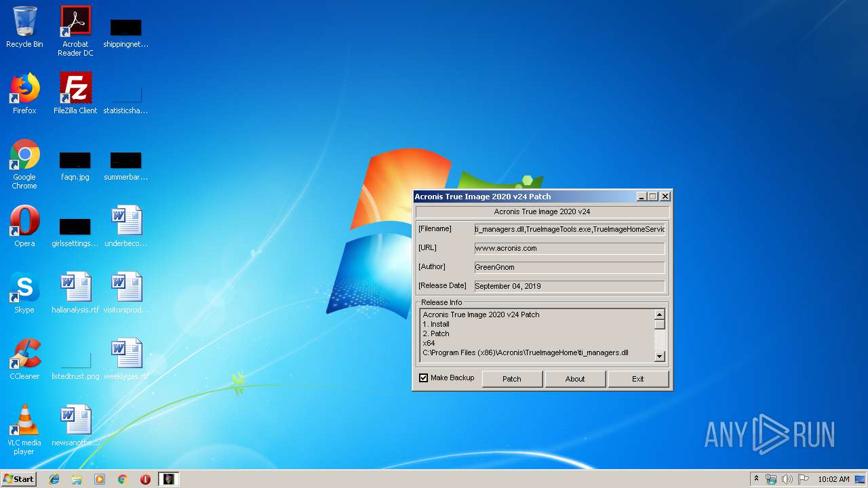
Task: Minimize the Acronis Patch window
Action: pyautogui.click(x=642, y=197)
